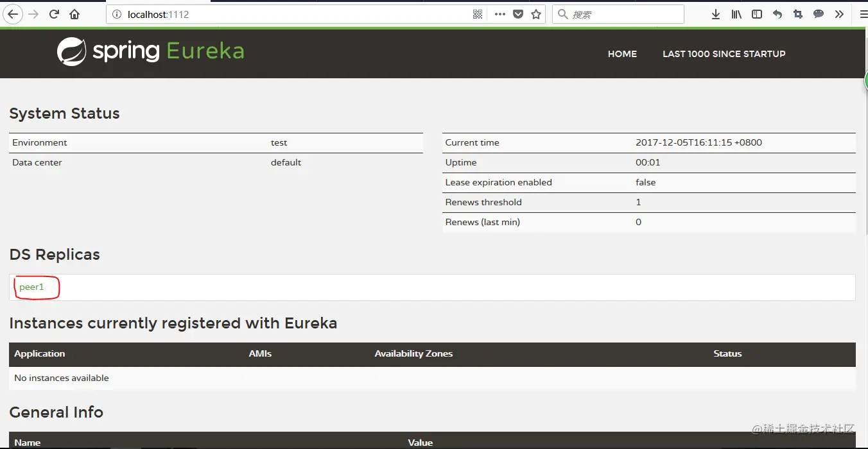The height and width of the screenshot is (449, 868).
Task: Click the screenshot crop toolbar icon
Action: (798, 14)
